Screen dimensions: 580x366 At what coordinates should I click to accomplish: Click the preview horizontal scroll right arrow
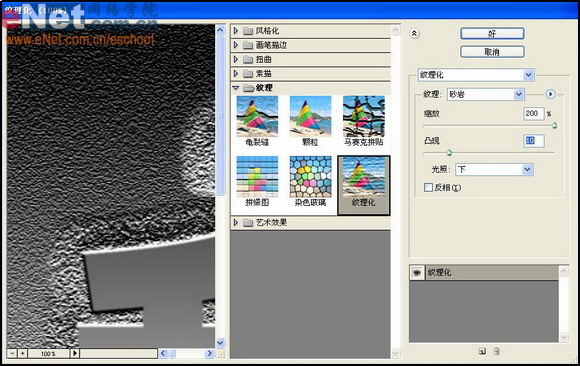tap(209, 353)
